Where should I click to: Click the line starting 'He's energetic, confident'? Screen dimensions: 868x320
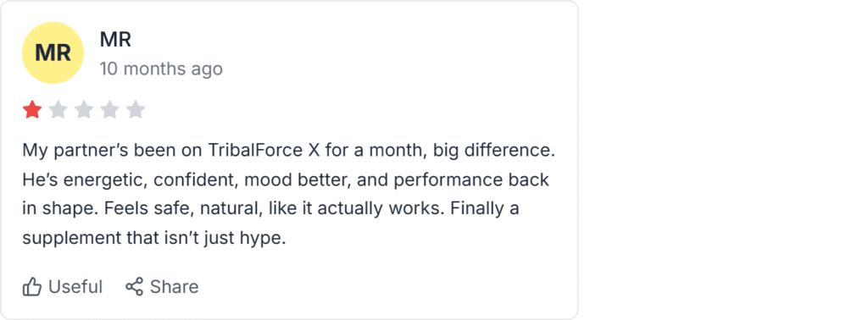pos(286,180)
